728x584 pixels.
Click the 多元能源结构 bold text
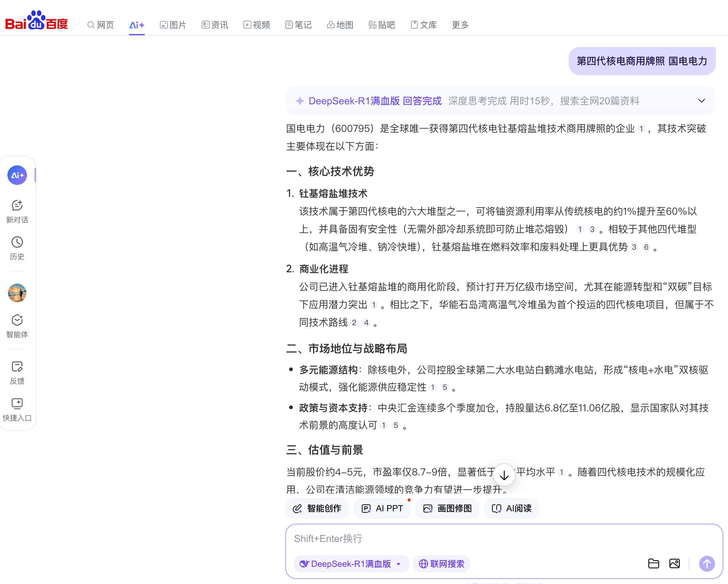(x=328, y=370)
